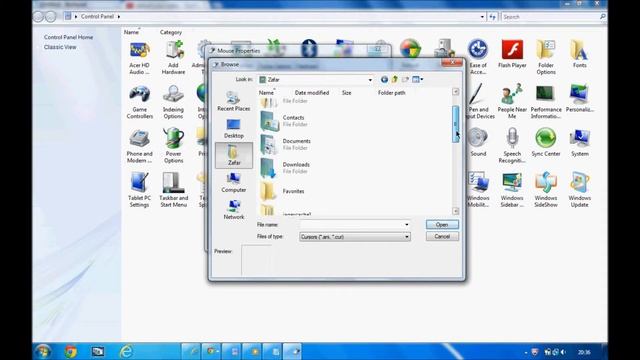Viewport: 640px width, 360px height.
Task: Open Add Hardware in Control Panel
Action: pyautogui.click(x=173, y=58)
